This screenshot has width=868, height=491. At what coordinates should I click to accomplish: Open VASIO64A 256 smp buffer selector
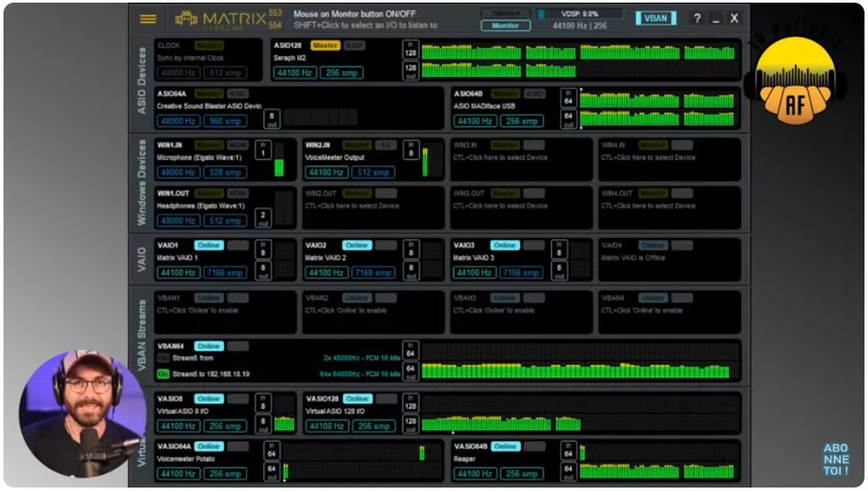(x=225, y=473)
